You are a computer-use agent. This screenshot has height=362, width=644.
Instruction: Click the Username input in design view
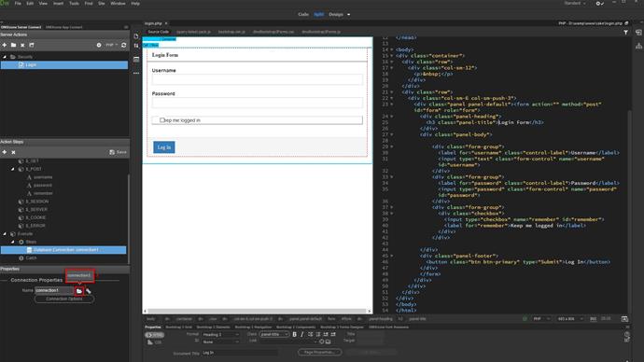tap(257, 79)
